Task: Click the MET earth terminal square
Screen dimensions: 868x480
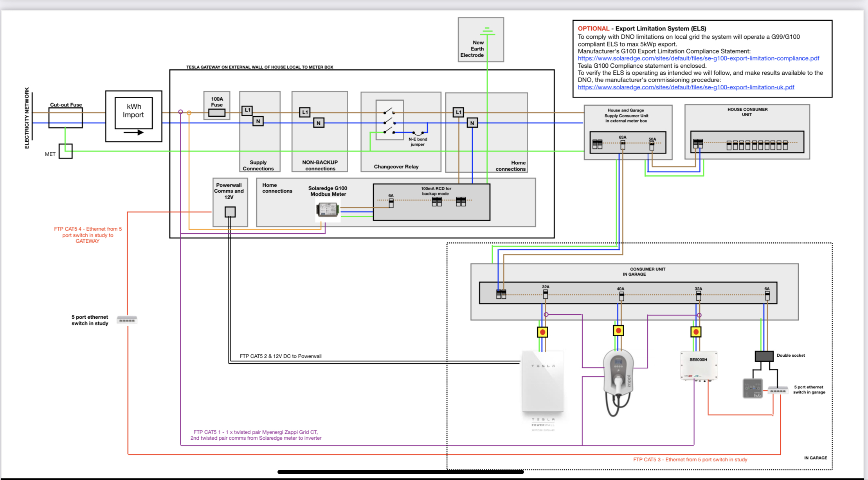Action: [66, 151]
